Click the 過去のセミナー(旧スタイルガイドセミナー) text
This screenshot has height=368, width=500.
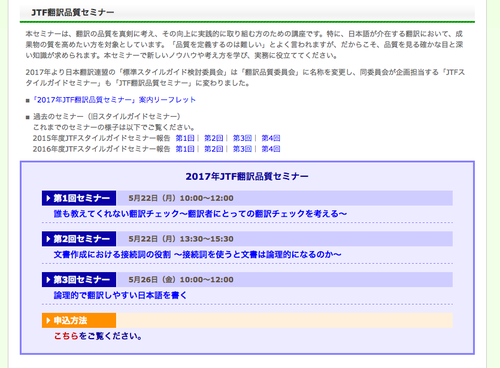pos(107,116)
